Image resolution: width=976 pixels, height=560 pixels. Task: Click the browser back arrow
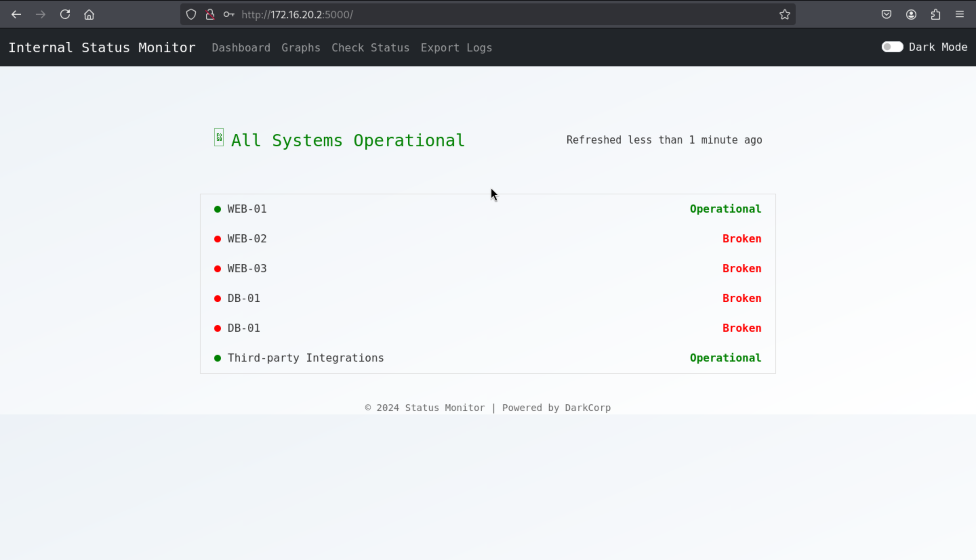16,15
